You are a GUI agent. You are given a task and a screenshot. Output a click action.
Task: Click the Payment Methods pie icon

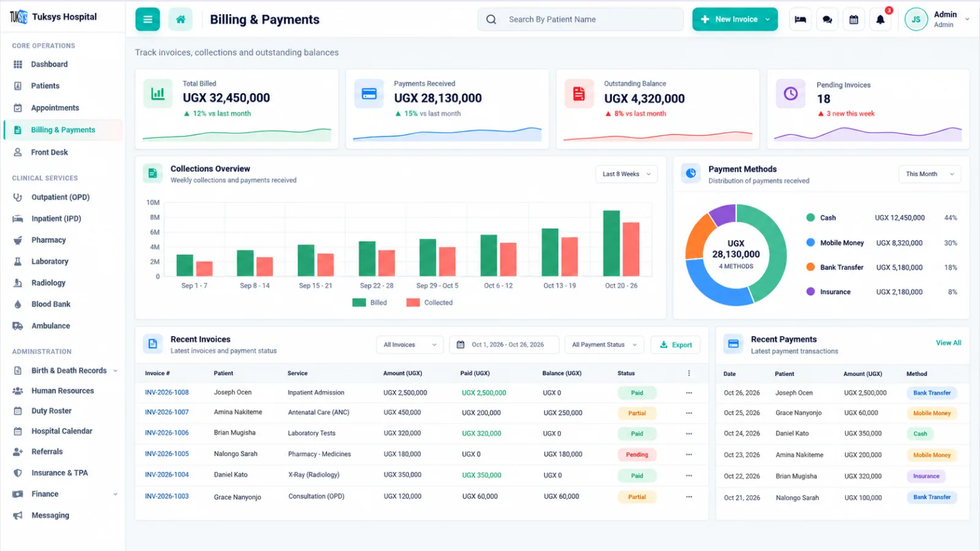click(x=691, y=173)
